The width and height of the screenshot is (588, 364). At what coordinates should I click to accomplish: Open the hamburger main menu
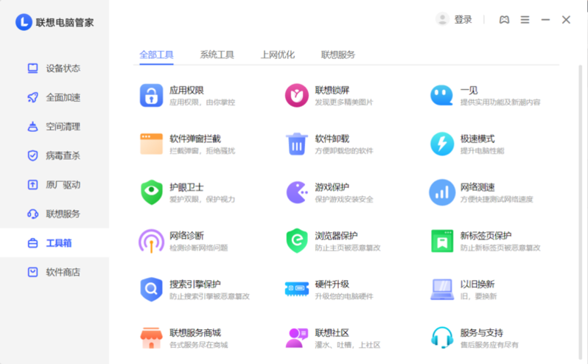525,20
